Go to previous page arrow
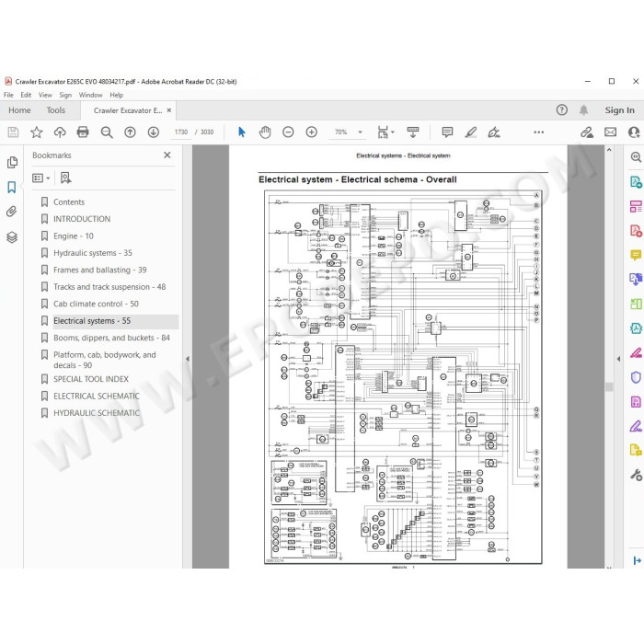This screenshot has width=644, height=644. click(x=131, y=132)
